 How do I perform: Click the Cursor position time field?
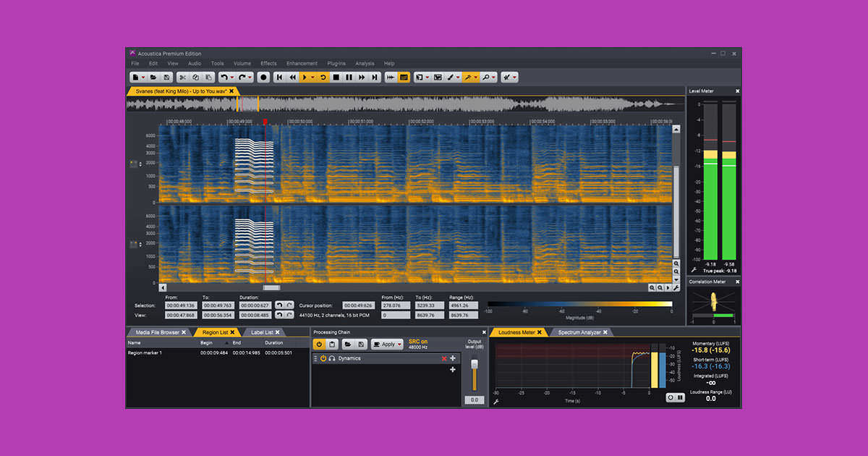tap(359, 305)
